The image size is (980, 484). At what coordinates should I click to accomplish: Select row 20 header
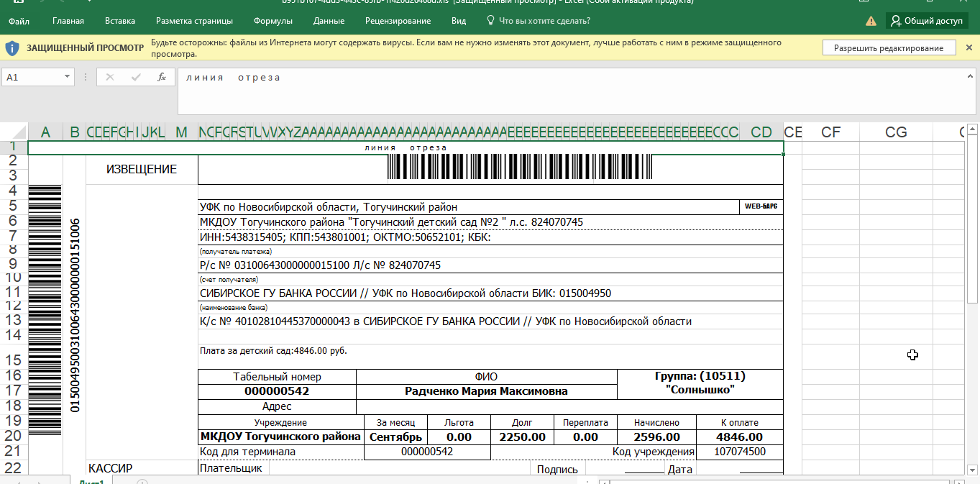pyautogui.click(x=14, y=436)
